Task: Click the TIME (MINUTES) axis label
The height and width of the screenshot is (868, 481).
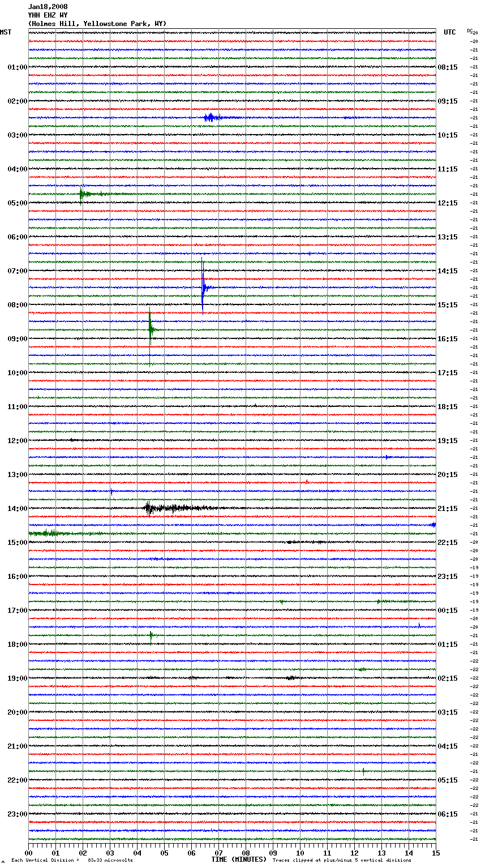Action: click(239, 860)
